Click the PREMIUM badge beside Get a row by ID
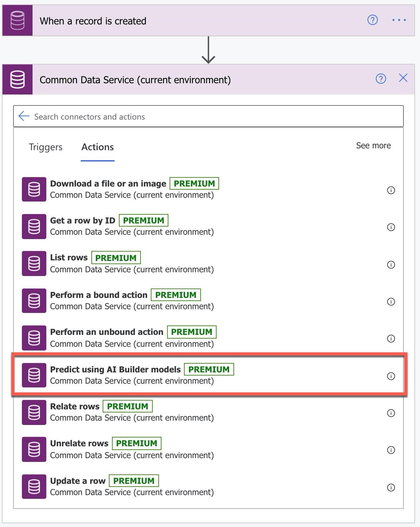 coord(144,220)
